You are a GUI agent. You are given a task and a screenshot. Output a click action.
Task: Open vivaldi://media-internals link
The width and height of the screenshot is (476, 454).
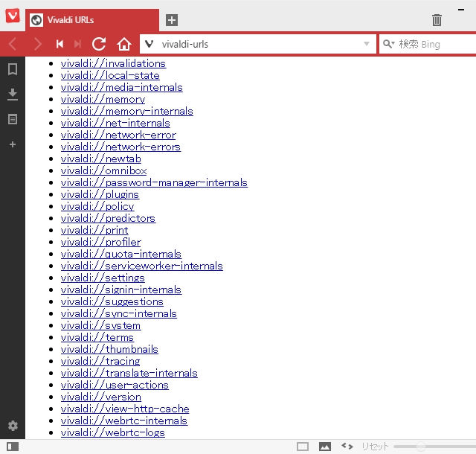click(x=122, y=87)
